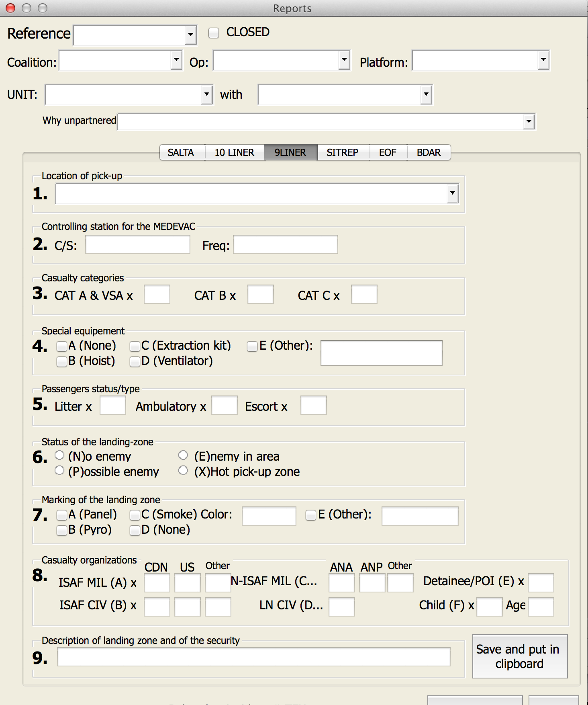Open the Location of pick-up dropdown
The image size is (588, 705).
click(453, 194)
